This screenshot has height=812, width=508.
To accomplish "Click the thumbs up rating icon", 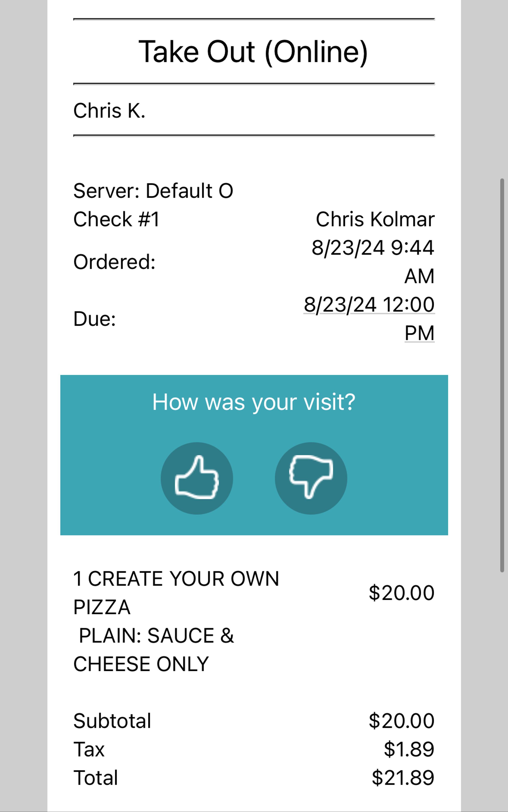I will [197, 478].
